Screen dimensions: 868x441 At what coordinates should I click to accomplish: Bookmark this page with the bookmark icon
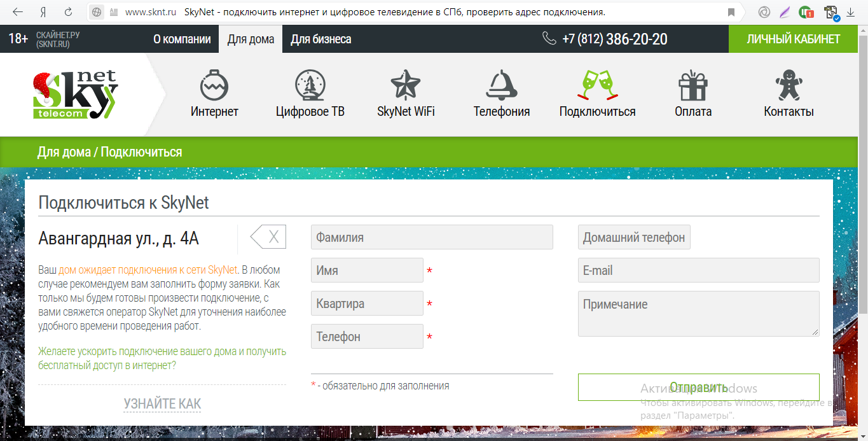point(731,12)
